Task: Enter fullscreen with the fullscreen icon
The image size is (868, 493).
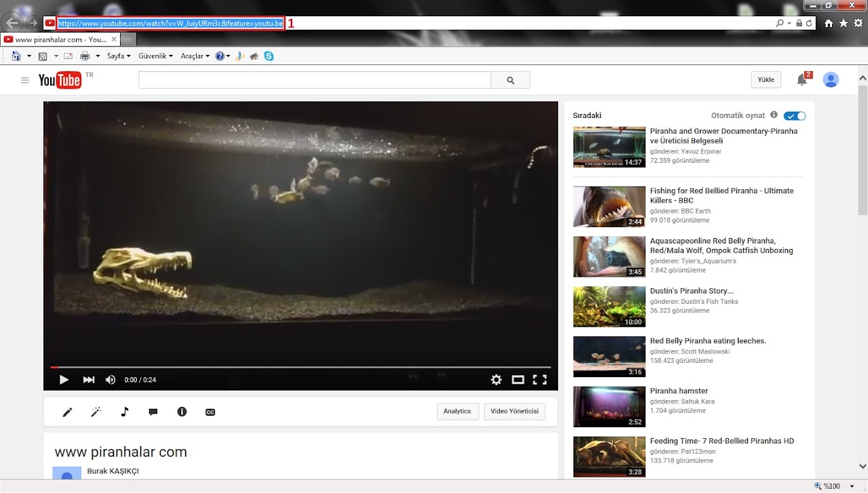Action: click(540, 380)
